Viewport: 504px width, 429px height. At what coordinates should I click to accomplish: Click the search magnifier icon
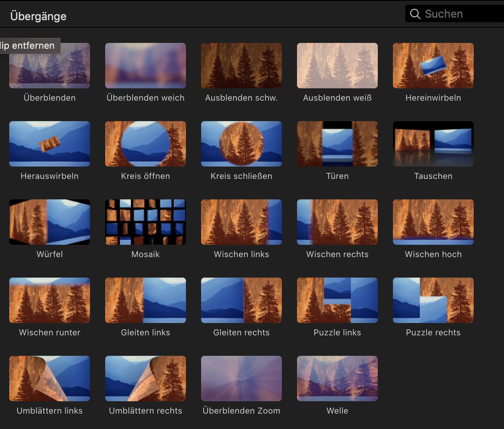click(415, 14)
